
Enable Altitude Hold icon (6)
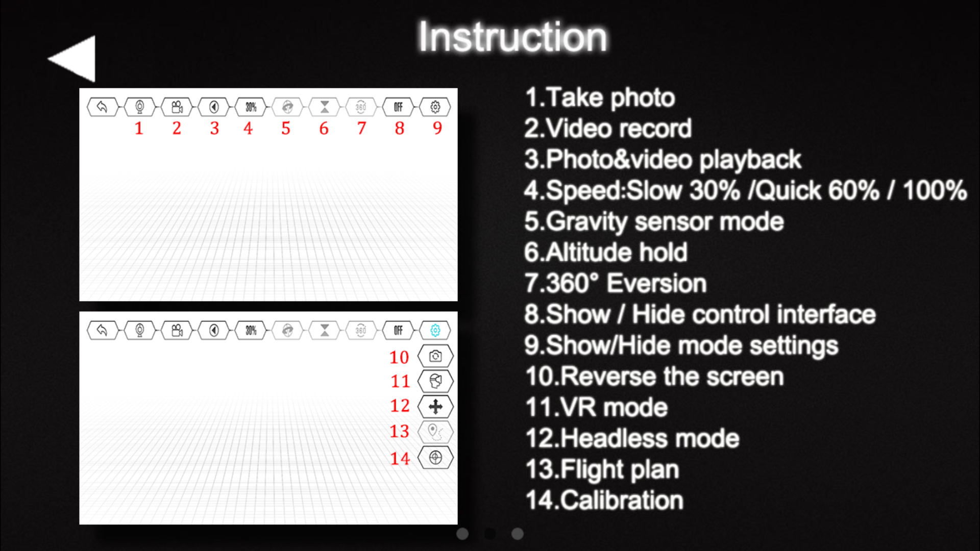point(324,106)
